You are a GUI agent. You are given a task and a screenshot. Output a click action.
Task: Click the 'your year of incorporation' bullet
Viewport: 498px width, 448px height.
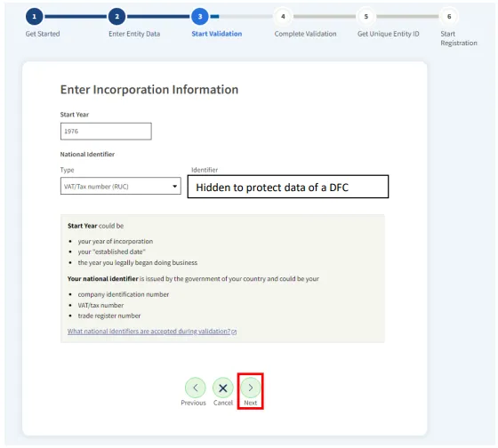coord(116,241)
